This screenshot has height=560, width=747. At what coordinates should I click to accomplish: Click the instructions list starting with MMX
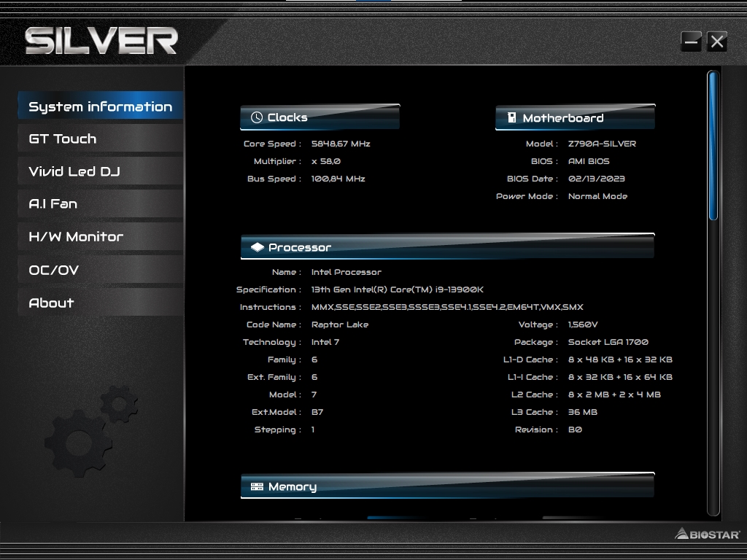click(x=447, y=307)
